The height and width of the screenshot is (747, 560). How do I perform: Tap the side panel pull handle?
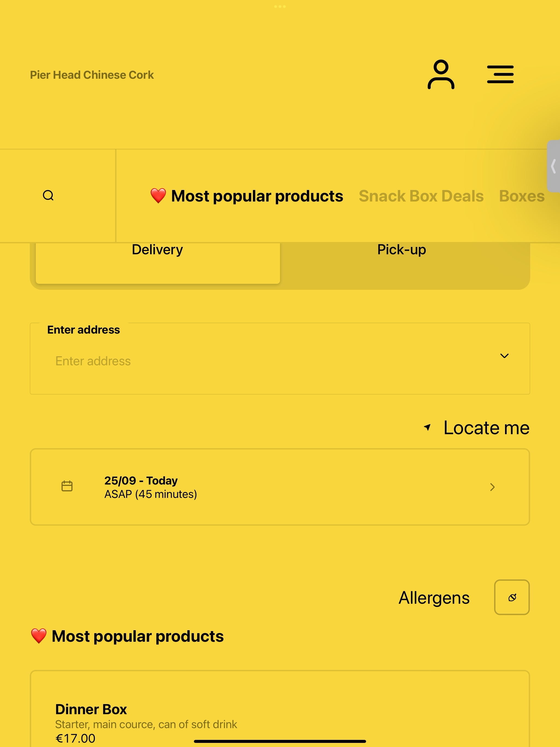click(553, 166)
